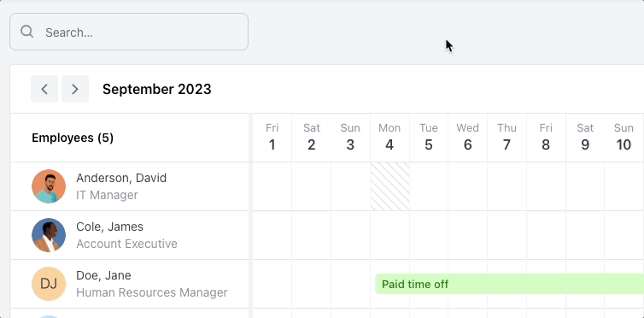
Task: Go to previous month using left chevron
Action: click(x=44, y=89)
